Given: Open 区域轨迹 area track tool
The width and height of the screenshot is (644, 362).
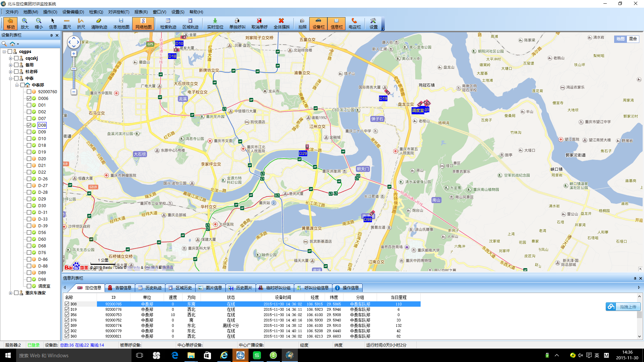Looking at the screenshot, I should click(x=190, y=24).
